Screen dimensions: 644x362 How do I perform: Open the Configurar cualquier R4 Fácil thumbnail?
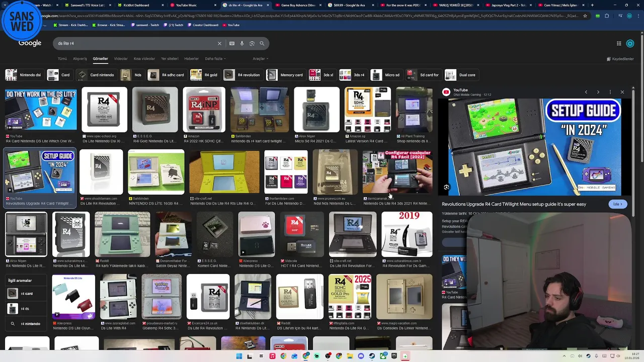point(397,172)
